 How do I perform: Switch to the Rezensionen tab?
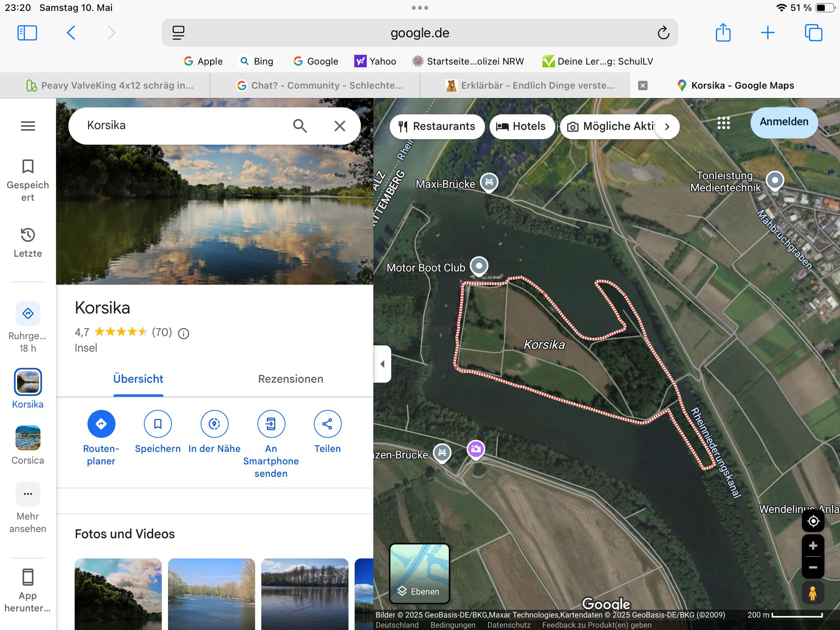coord(290,379)
